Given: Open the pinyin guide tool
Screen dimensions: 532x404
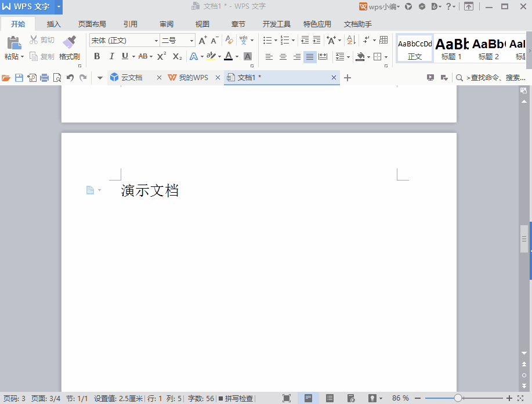Looking at the screenshot, I should 244,41.
